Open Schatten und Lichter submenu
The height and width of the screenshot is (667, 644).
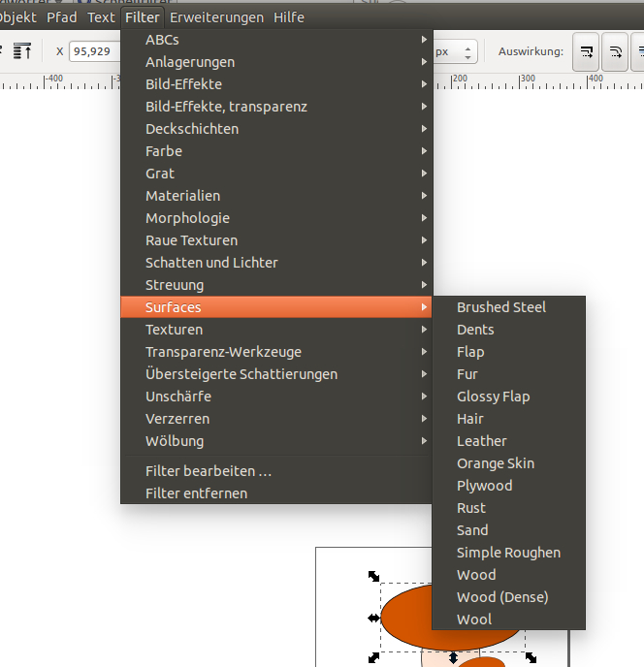[276, 263]
